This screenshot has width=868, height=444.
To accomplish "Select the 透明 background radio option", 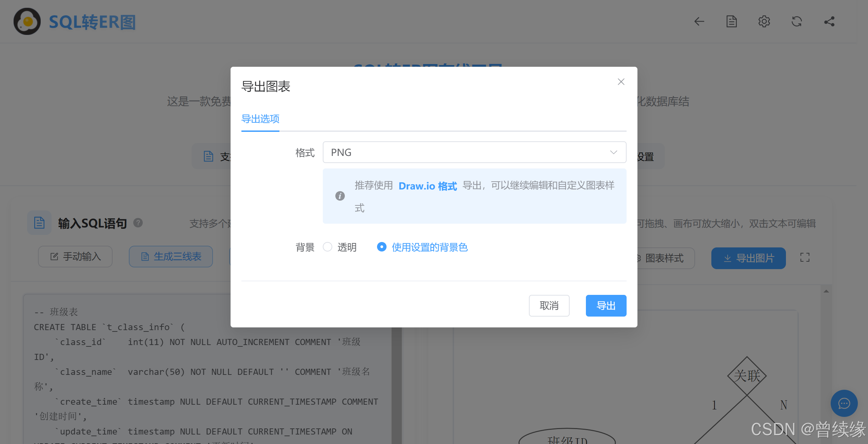I will pyautogui.click(x=328, y=247).
